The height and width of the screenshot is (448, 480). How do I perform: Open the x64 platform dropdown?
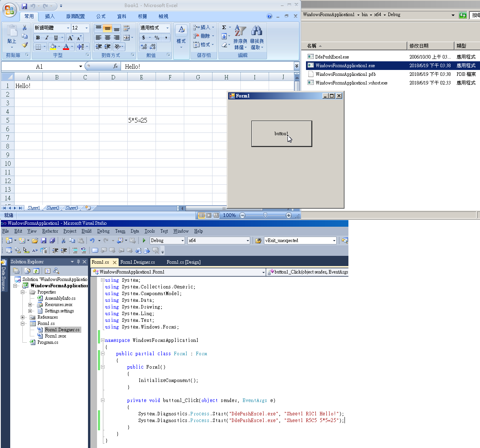247,241
